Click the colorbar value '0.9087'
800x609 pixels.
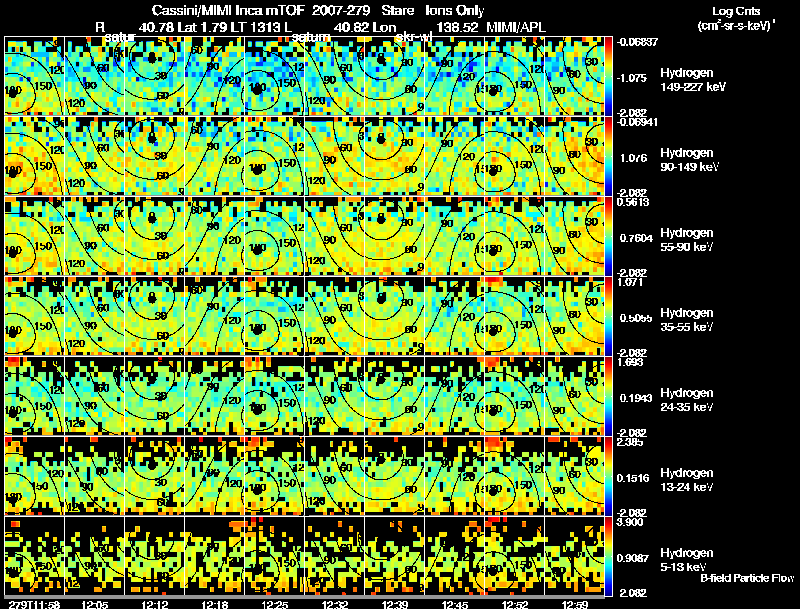pos(633,558)
